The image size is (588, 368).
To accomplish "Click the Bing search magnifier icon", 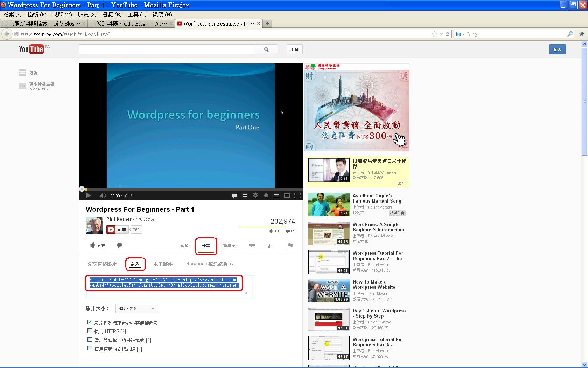I will (x=570, y=34).
